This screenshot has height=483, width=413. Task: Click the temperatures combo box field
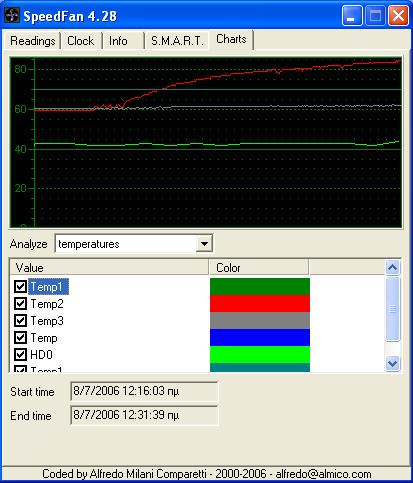coord(134,244)
